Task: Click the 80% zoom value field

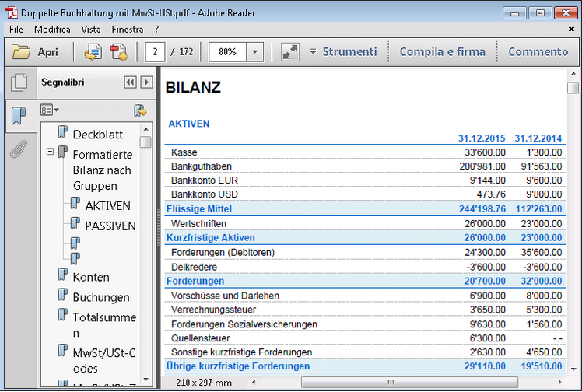Action: [227, 52]
